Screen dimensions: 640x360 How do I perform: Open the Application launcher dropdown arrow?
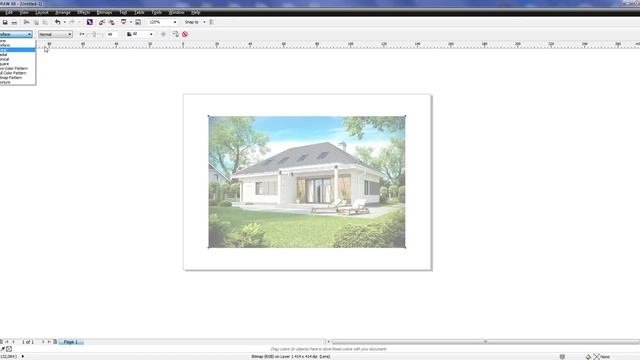click(x=131, y=22)
